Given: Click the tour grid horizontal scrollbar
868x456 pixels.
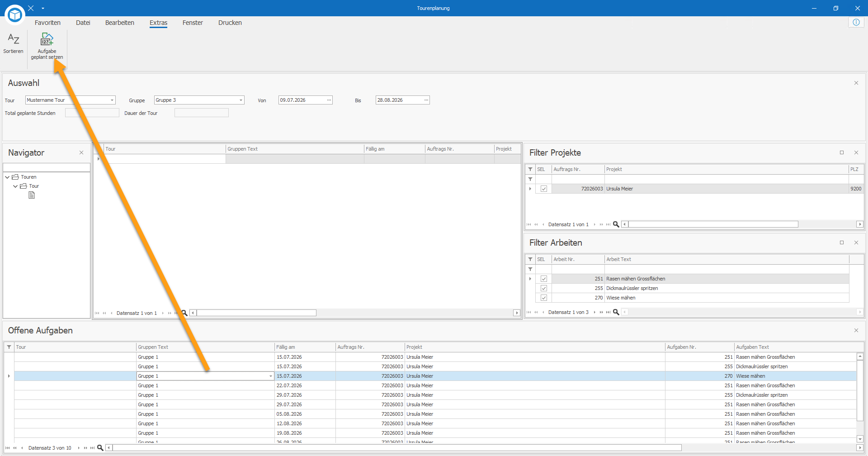Looking at the screenshot, I should [x=256, y=313].
